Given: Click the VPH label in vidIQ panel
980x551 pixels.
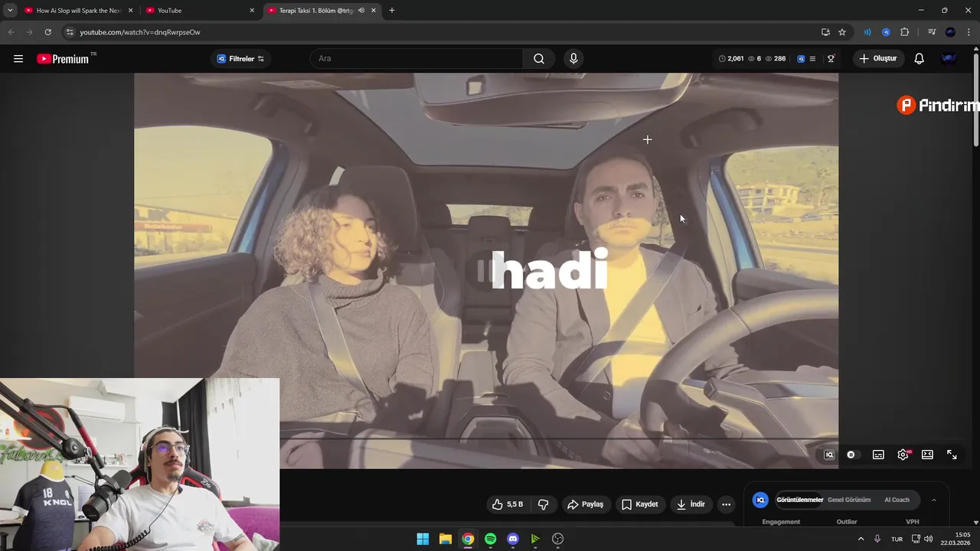Looking at the screenshot, I should (x=913, y=522).
